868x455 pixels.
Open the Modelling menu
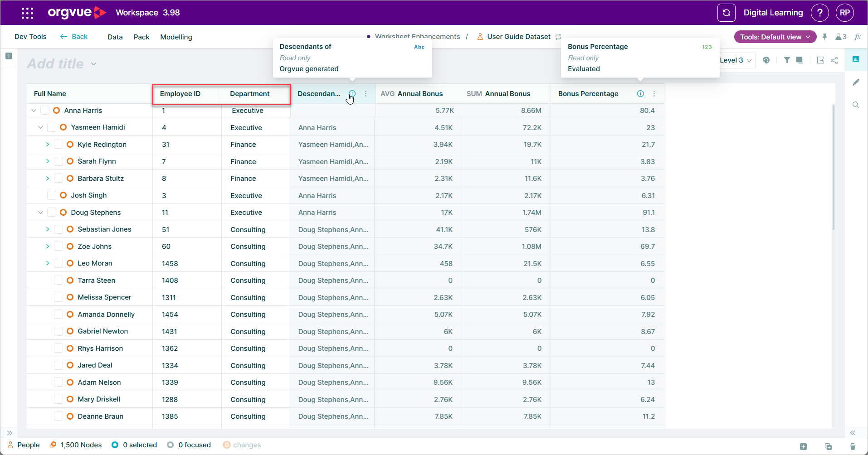176,37
